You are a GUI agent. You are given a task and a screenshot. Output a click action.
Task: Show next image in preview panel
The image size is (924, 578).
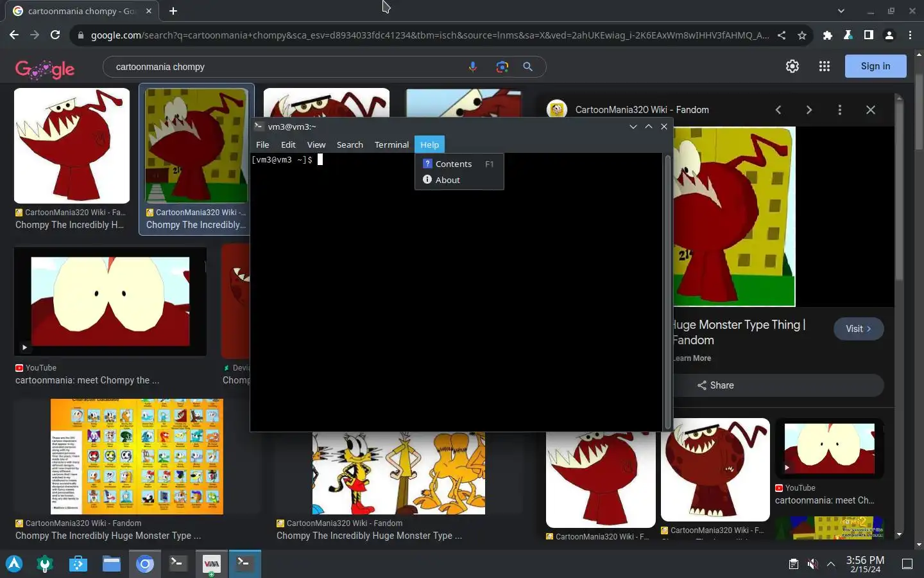tap(809, 110)
